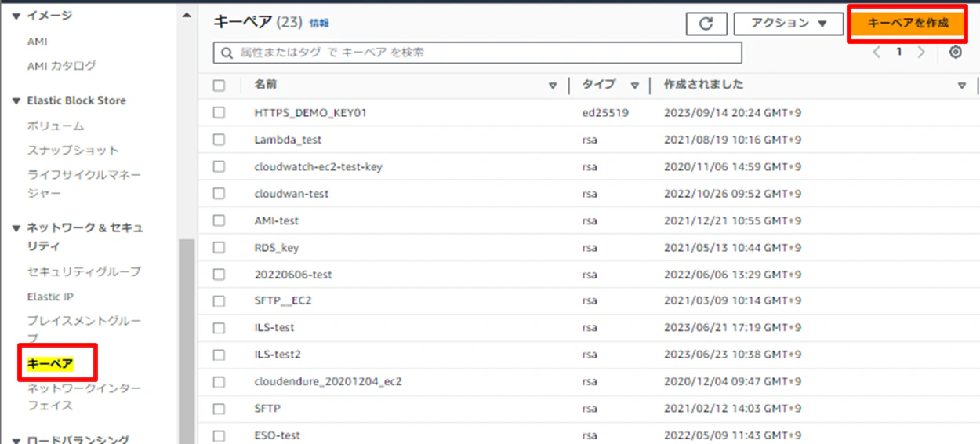This screenshot has width=980, height=444.
Task: Click the sidebar scrollbar thumb
Action: [187, 341]
